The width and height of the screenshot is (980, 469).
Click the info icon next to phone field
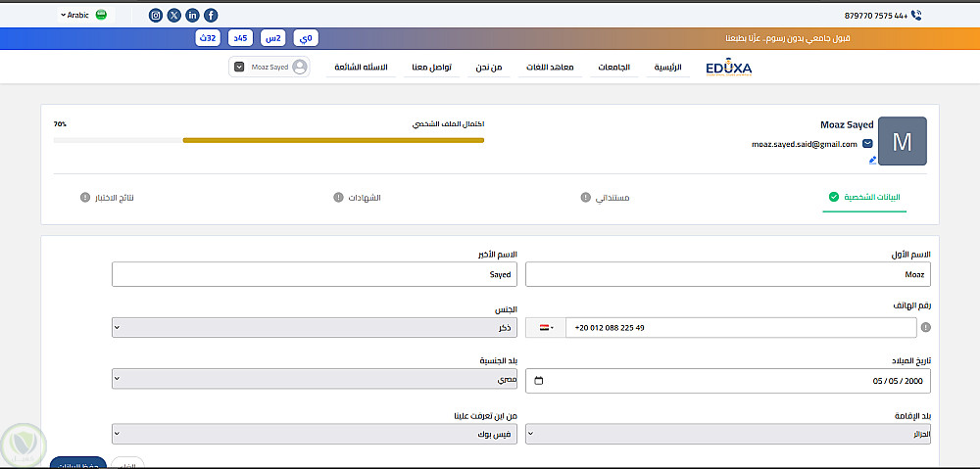(x=926, y=327)
